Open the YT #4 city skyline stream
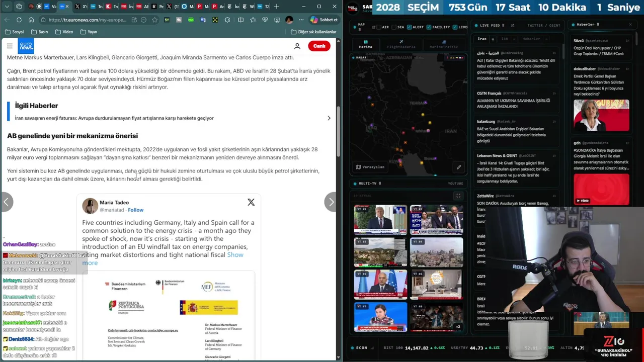 (x=436, y=252)
